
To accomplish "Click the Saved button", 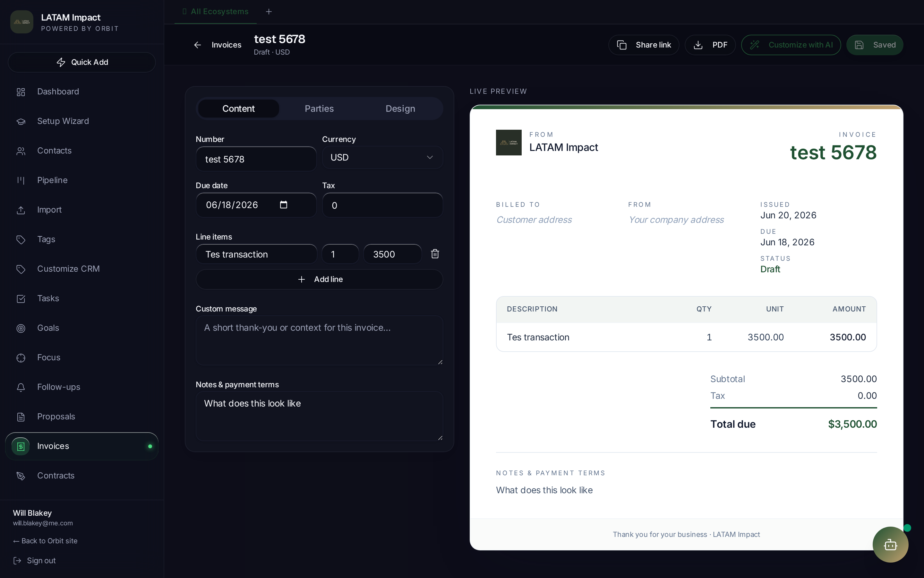I will 875,45.
